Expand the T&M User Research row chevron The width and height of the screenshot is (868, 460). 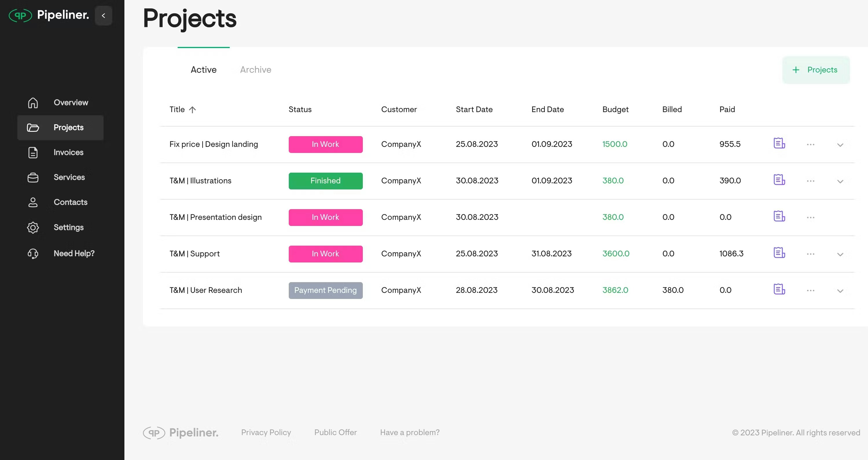tap(840, 291)
